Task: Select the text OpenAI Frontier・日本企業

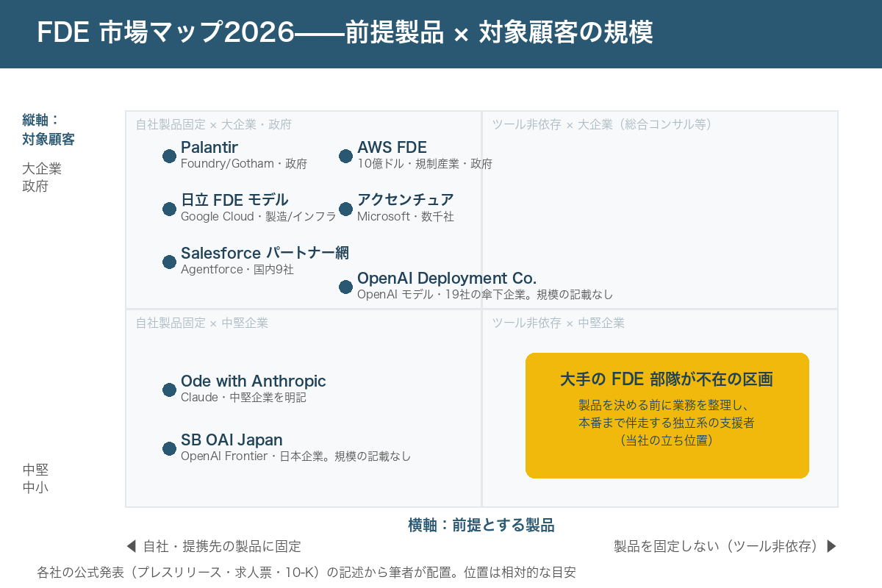Action: point(253,456)
